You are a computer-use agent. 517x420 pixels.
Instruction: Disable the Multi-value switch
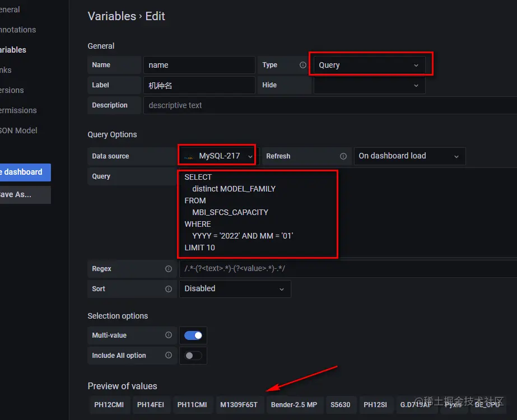coord(193,335)
